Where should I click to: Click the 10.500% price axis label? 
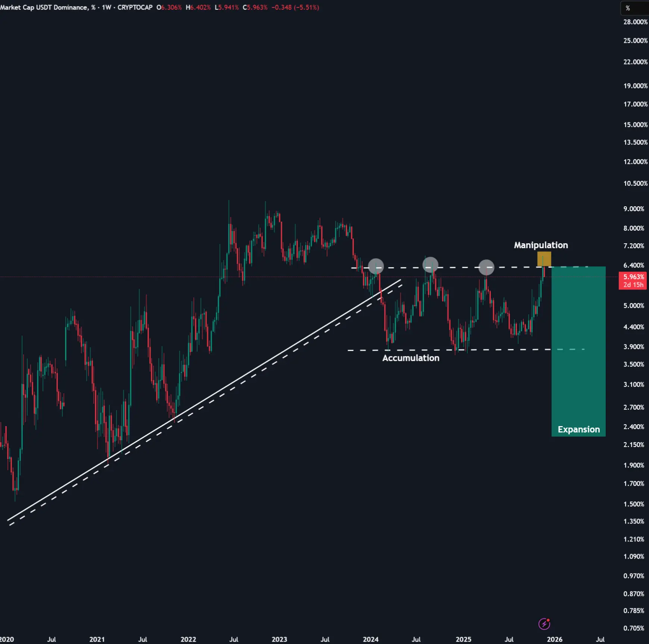pyautogui.click(x=635, y=183)
